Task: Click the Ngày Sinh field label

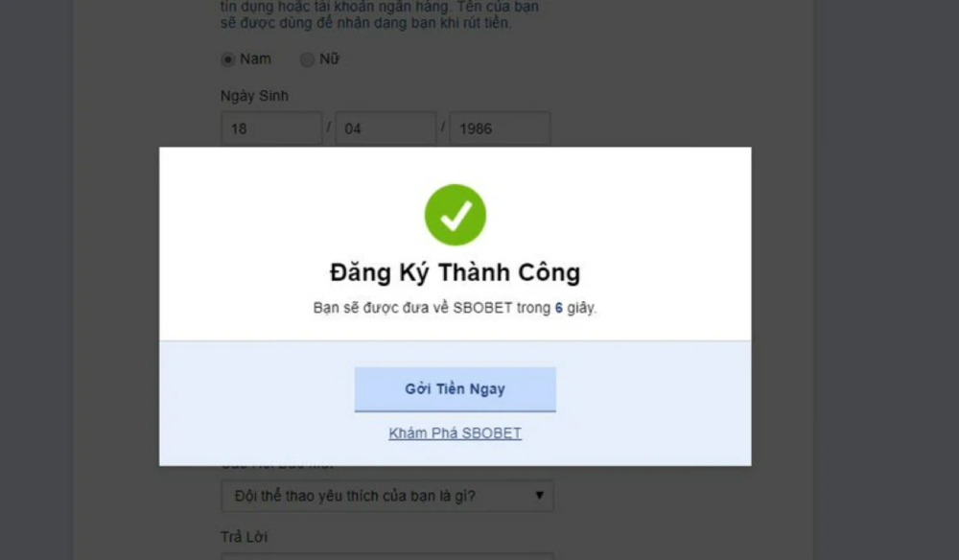Action: click(254, 96)
